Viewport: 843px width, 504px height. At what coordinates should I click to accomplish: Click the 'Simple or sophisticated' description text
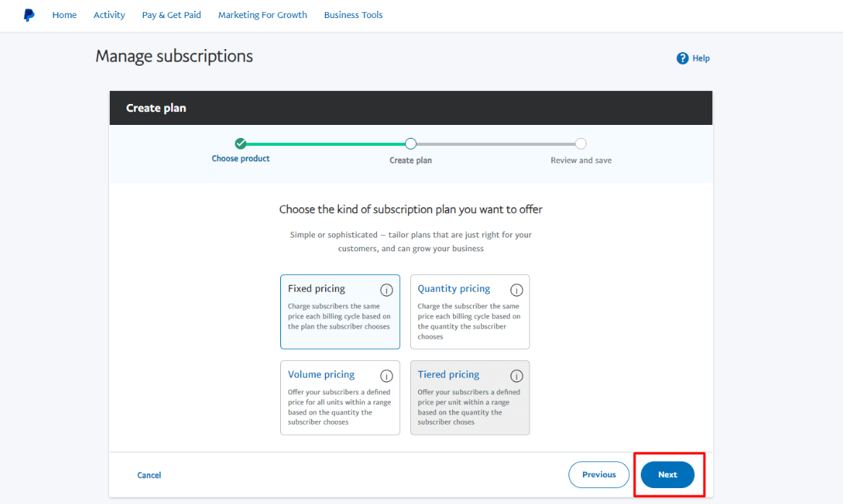tap(411, 241)
